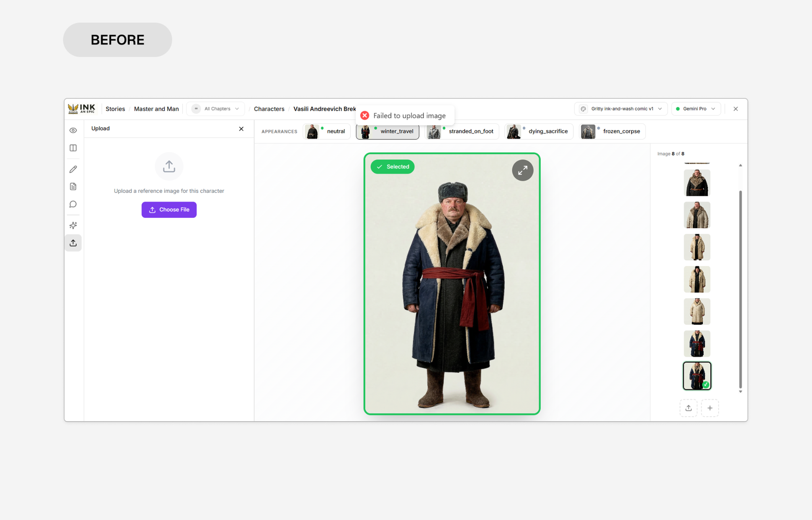Select the frozen_corpse appearance tab
This screenshot has height=520, width=812.
(612, 131)
